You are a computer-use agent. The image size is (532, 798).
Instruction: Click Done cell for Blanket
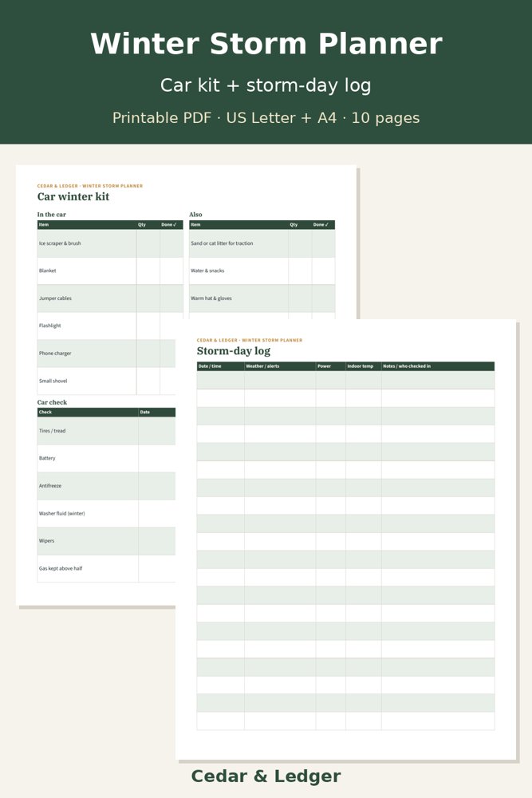click(x=171, y=271)
